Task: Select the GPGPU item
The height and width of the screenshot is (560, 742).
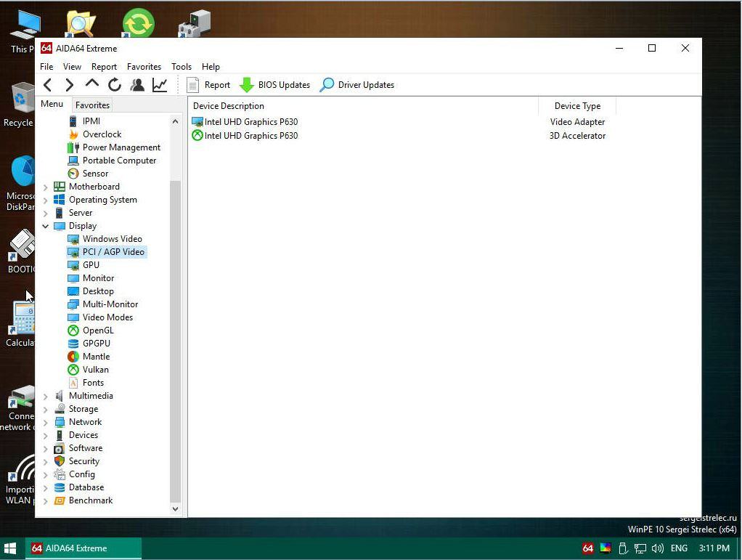Action: [96, 344]
